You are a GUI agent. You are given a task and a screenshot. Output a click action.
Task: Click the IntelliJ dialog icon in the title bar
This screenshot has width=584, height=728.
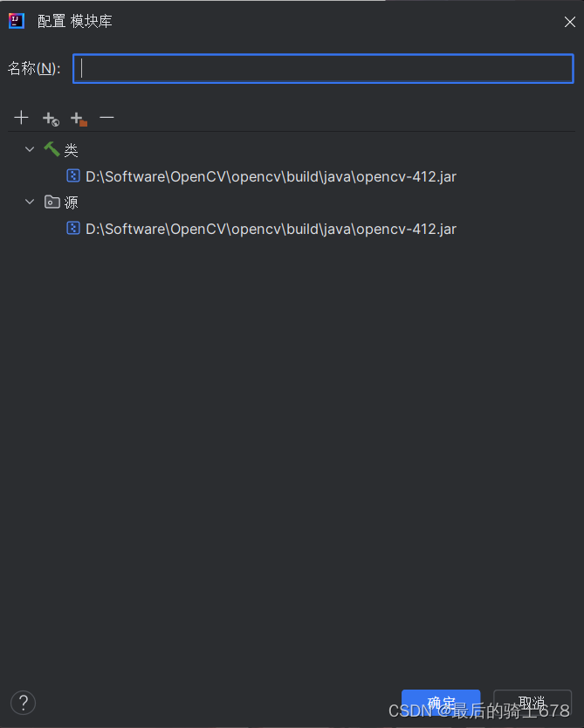15,20
